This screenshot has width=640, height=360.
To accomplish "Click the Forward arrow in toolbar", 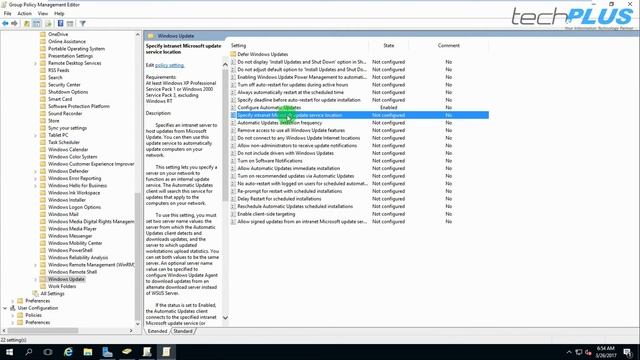I will (x=14, y=24).
